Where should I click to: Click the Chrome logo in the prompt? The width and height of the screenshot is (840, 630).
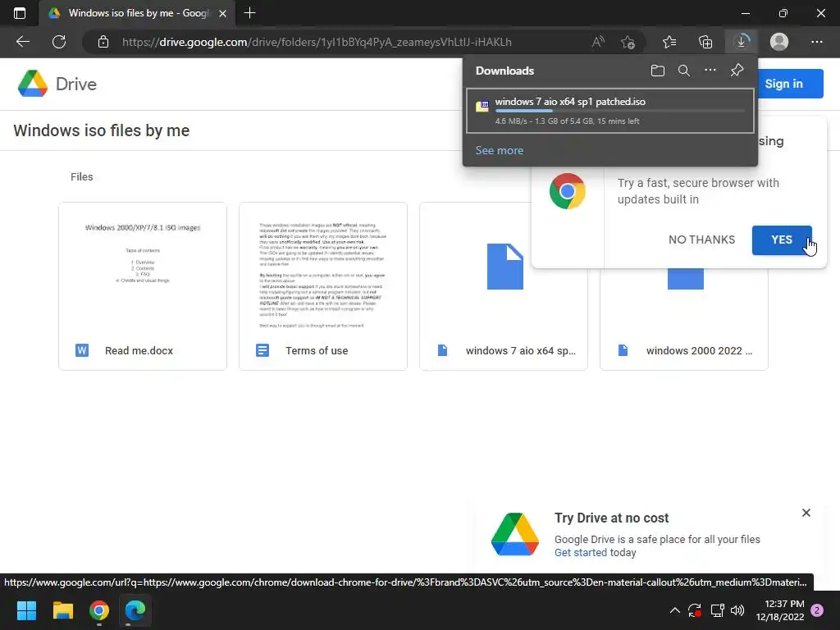568,191
